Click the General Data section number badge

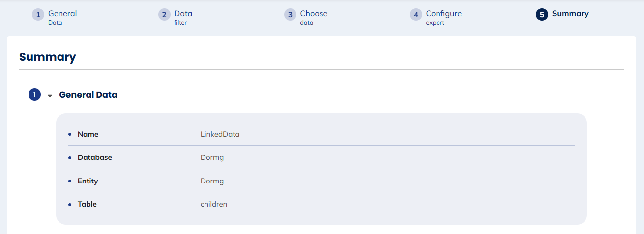pos(34,95)
